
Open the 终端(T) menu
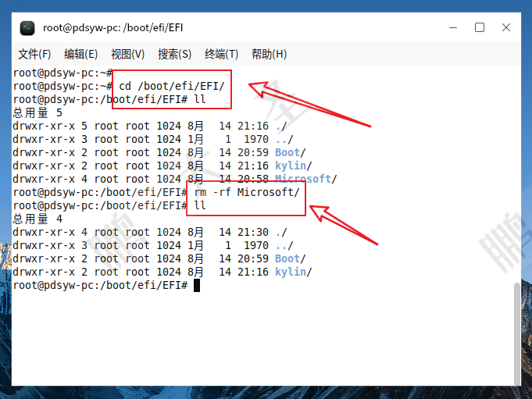[221, 54]
